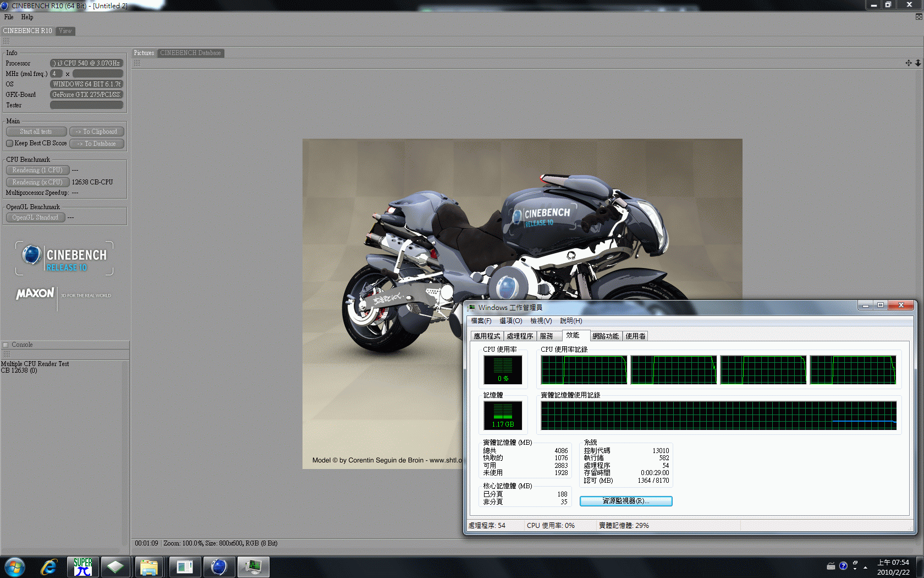
Task: Open Task Manager 檢視(V) menu
Action: [541, 321]
